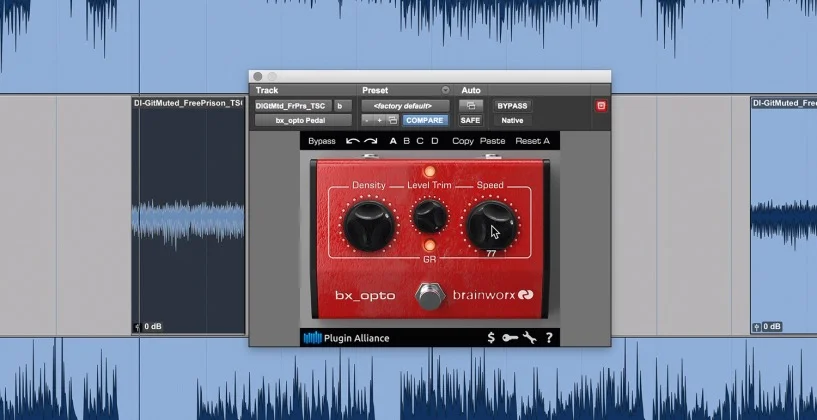Open the Preset menu dropdown arrow
817x420 pixels.
click(x=445, y=90)
